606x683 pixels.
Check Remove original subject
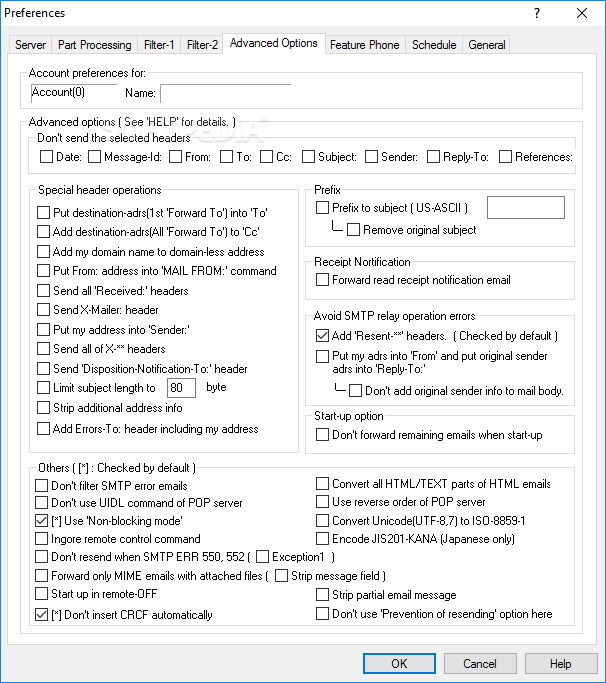[x=353, y=230]
